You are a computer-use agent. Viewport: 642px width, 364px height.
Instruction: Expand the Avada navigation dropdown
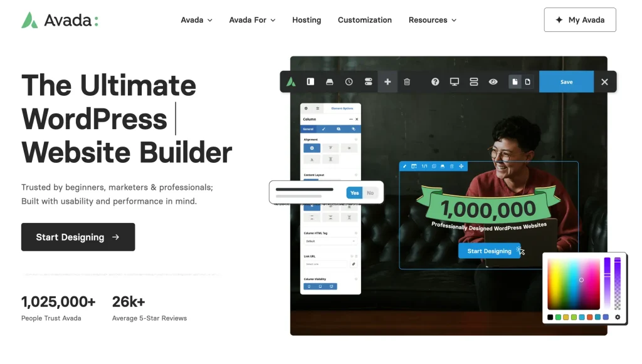(196, 20)
